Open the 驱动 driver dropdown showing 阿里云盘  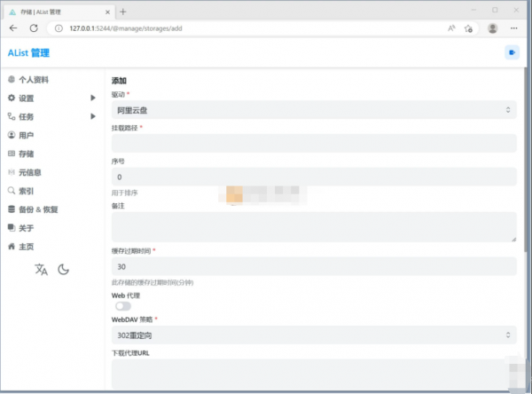314,110
